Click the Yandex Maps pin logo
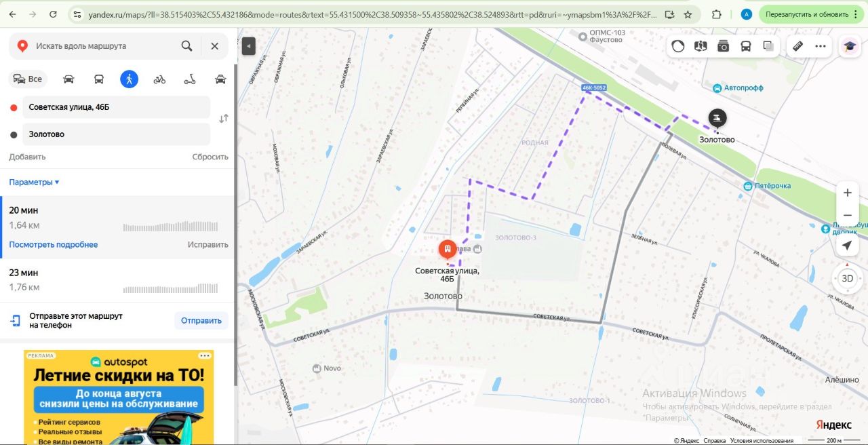This screenshot has width=868, height=445. [22, 46]
